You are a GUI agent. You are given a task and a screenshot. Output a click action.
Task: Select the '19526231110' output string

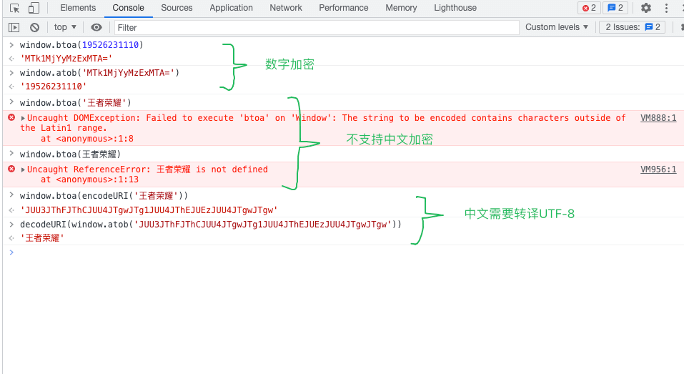[53, 86]
